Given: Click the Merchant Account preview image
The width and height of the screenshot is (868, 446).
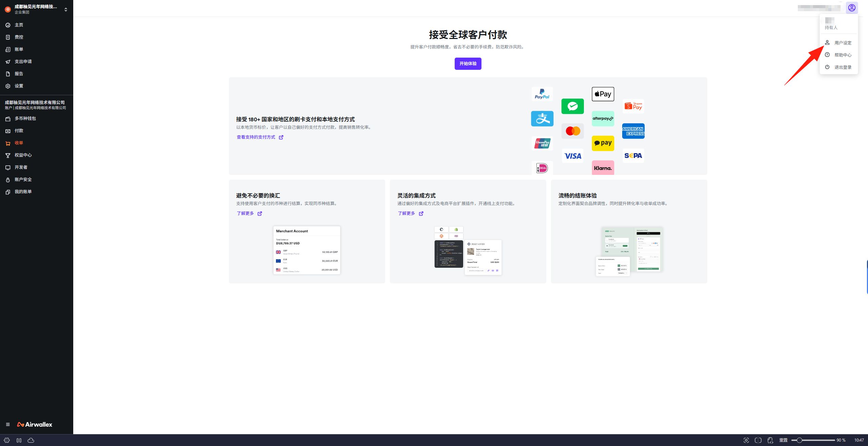Looking at the screenshot, I should point(307,250).
